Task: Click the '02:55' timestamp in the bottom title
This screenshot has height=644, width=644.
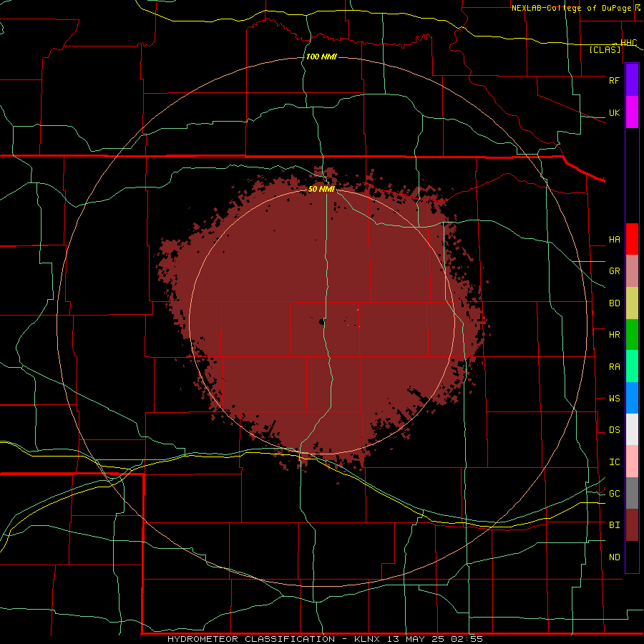Action: pyautogui.click(x=466, y=639)
